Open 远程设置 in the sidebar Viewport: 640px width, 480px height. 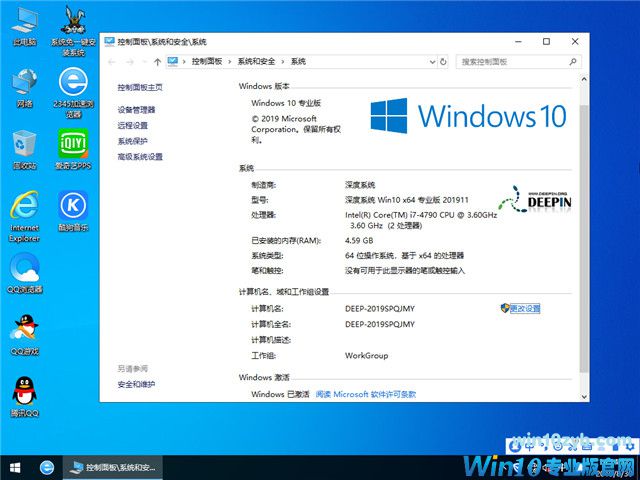[133, 125]
